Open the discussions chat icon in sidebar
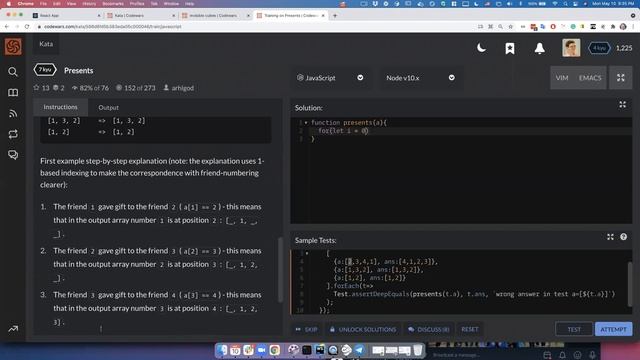Screen dimensions: 640x360 [x=13, y=155]
